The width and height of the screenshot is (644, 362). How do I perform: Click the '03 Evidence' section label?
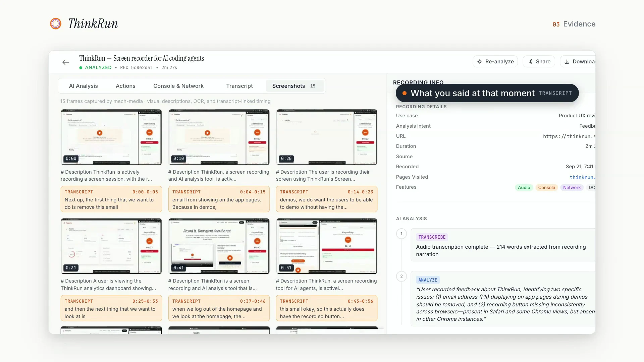click(574, 24)
